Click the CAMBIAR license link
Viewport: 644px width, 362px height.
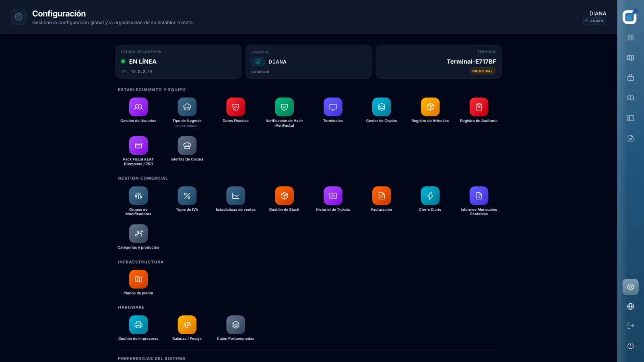tap(260, 72)
